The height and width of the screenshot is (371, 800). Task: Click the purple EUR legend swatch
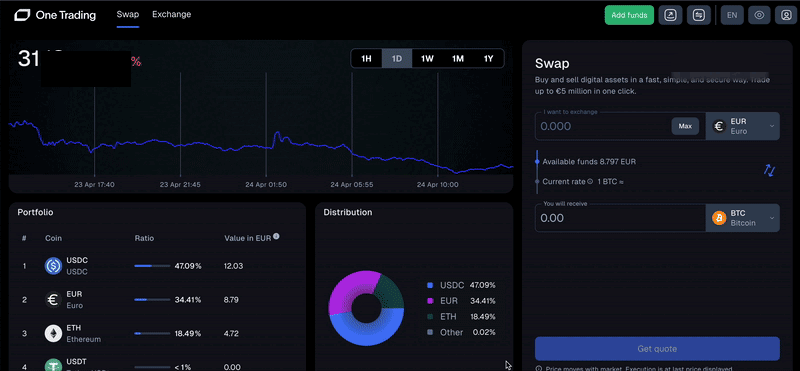[x=430, y=301]
